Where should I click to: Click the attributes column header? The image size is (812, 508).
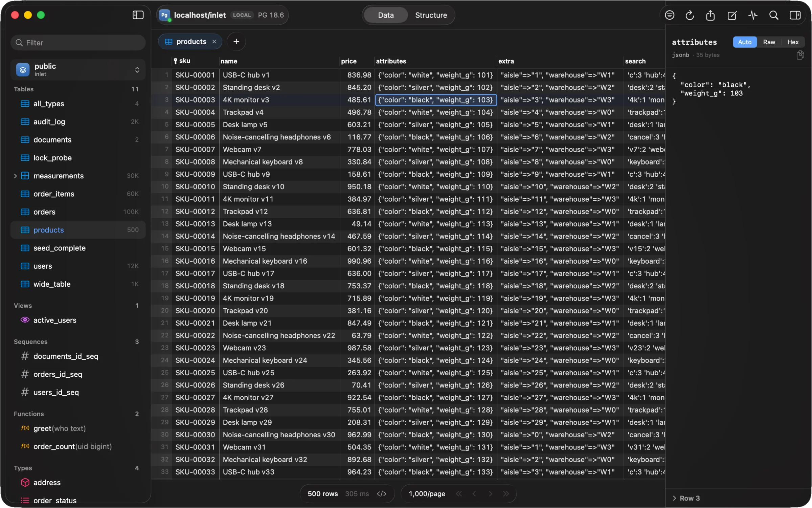436,61
